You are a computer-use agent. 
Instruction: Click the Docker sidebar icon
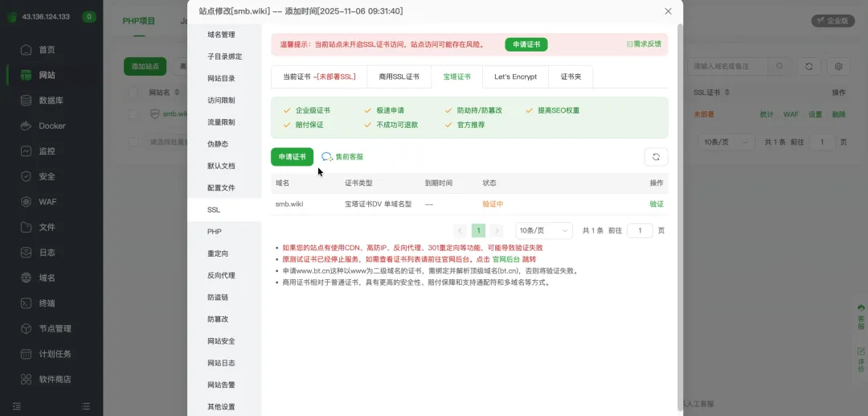(x=26, y=126)
